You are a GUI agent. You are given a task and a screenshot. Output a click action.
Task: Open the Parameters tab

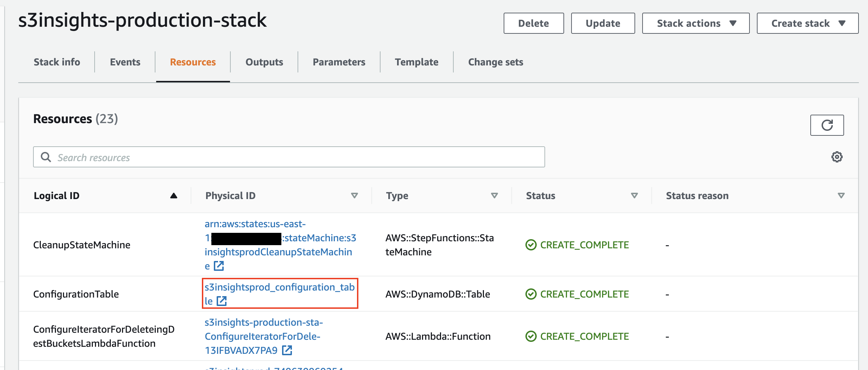coord(339,62)
